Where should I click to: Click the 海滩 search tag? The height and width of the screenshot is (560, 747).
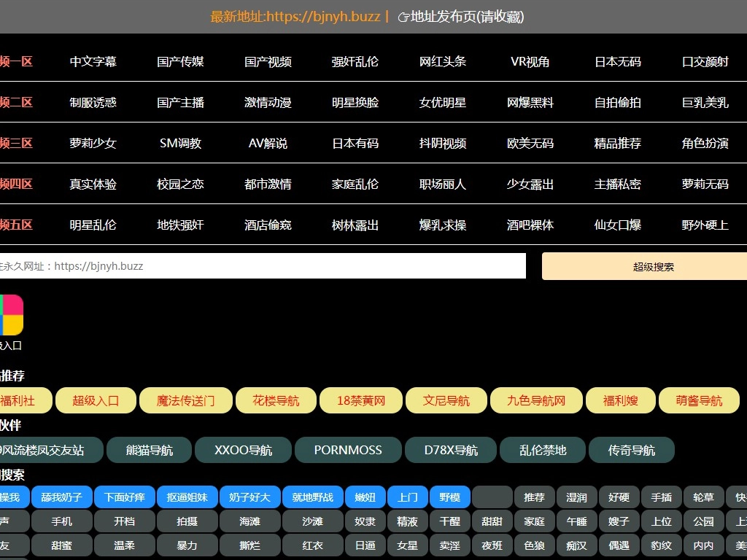coord(250,521)
